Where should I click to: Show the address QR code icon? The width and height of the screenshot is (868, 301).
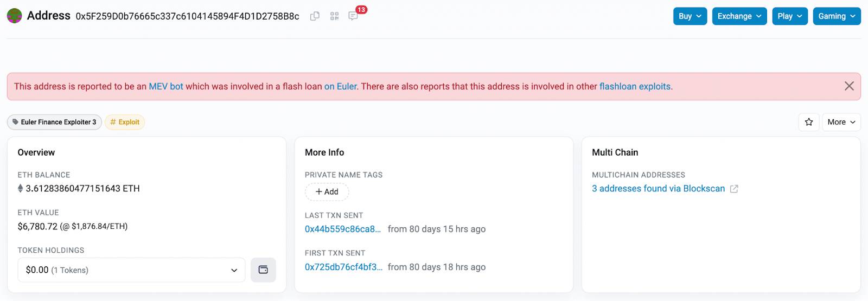tap(334, 16)
